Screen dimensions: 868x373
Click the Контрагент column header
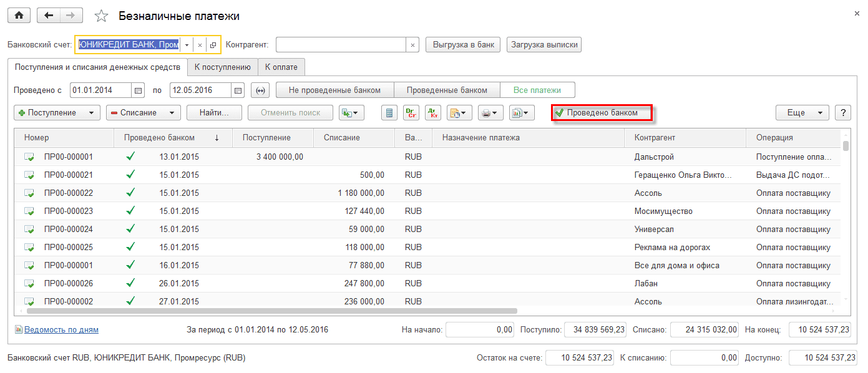[x=685, y=137]
